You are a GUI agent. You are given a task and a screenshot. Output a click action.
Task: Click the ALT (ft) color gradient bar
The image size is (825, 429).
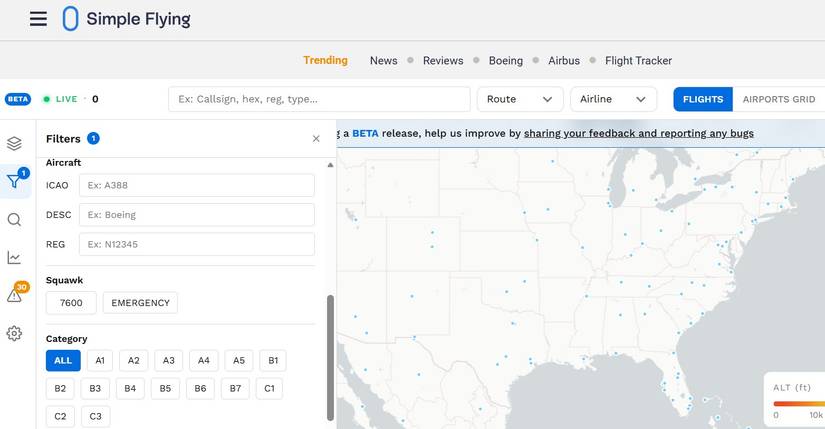click(799, 404)
